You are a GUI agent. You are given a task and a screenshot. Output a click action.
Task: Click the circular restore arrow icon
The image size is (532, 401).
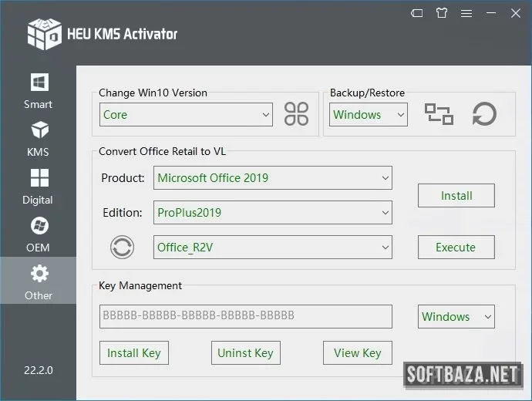(x=484, y=114)
